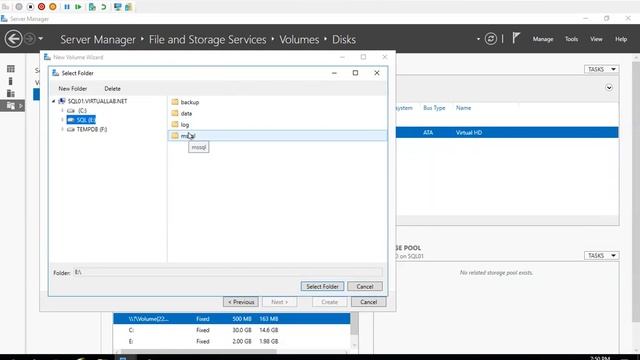Cancel the New Volume Wizard
The width and height of the screenshot is (640, 360).
pos(369,302)
